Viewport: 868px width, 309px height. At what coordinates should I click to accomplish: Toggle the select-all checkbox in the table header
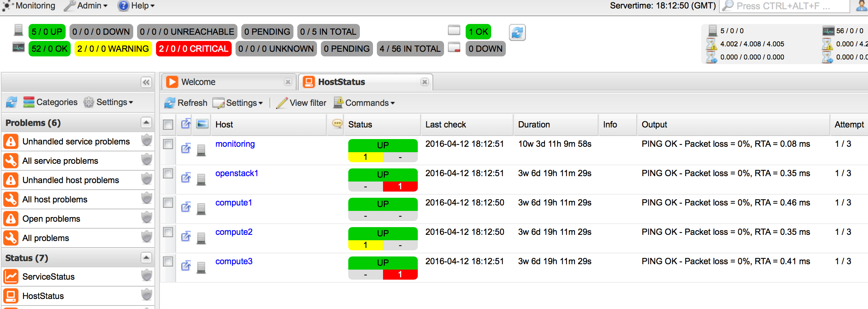(168, 125)
